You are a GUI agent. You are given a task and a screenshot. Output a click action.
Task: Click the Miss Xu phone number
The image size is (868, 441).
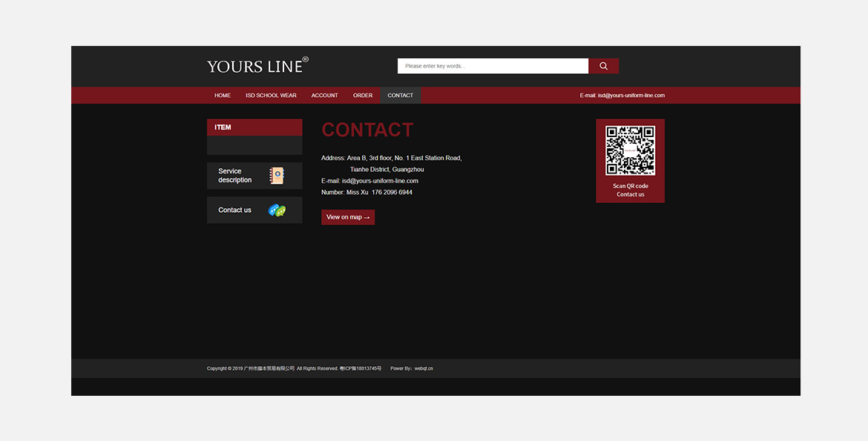tap(392, 193)
